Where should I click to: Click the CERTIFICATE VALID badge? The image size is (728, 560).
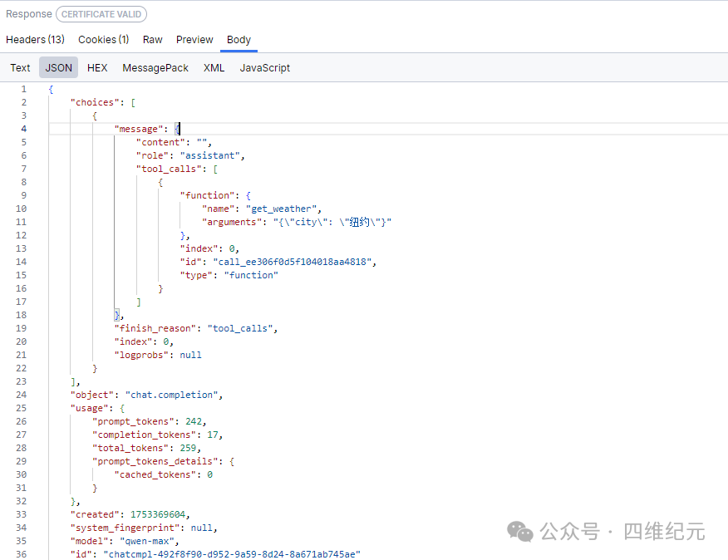pos(101,14)
